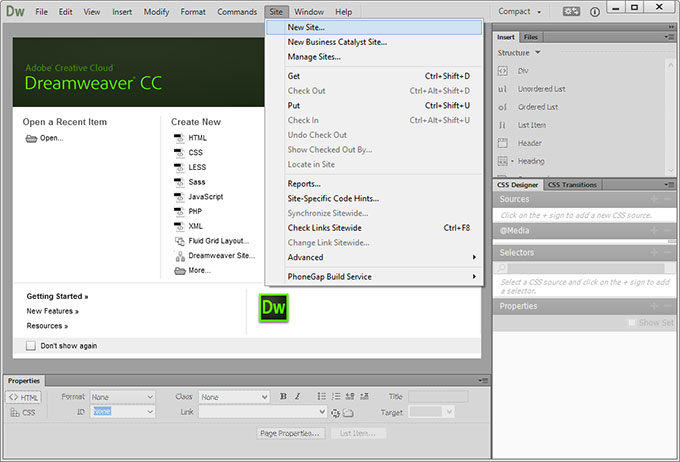Click the Page Properties button
The width and height of the screenshot is (680, 462).
[290, 433]
